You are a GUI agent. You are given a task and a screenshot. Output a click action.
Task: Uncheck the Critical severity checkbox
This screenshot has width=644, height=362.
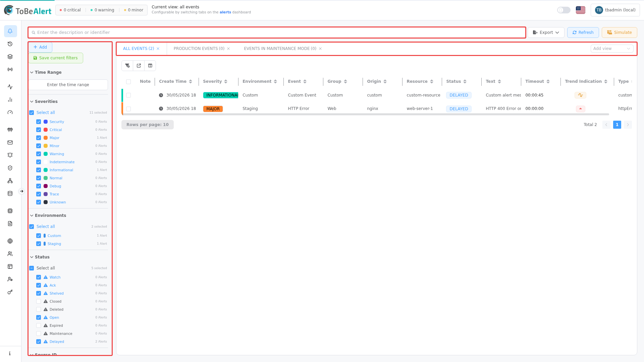39,130
